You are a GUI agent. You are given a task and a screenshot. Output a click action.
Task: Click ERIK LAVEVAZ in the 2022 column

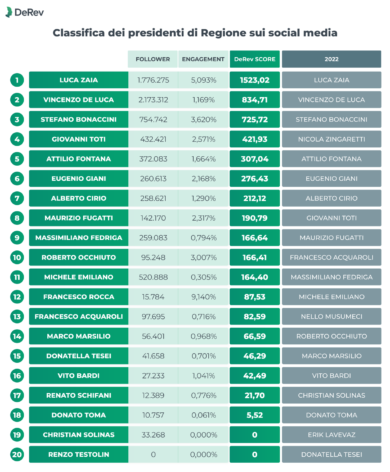click(331, 435)
